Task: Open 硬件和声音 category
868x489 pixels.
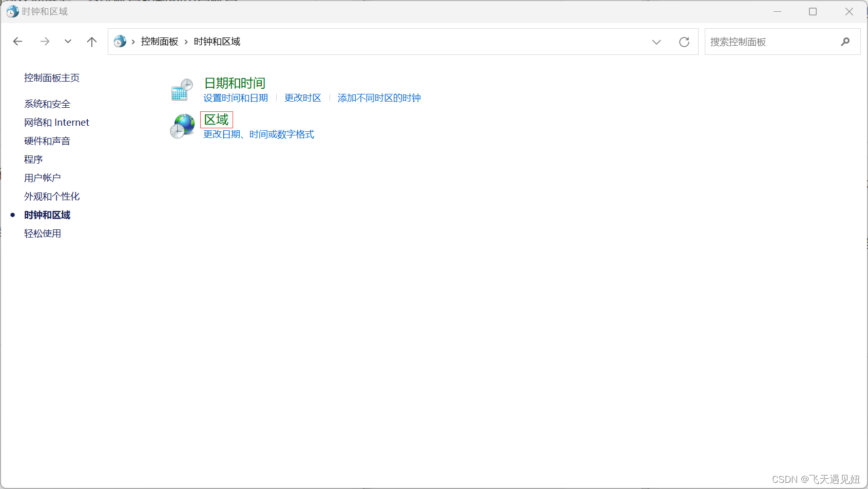Action: pyautogui.click(x=47, y=141)
